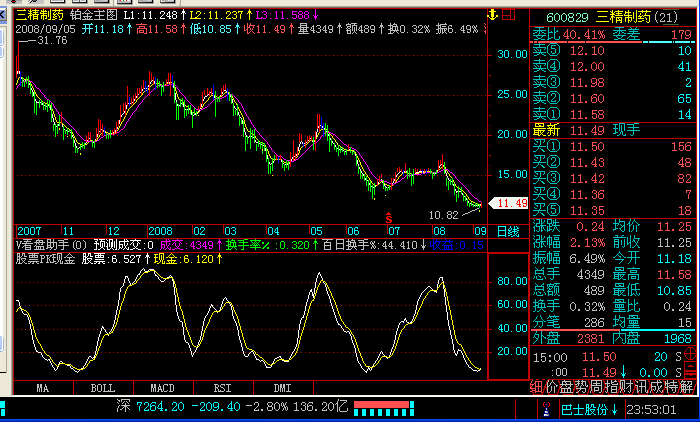700x422 pixels.
Task: Click the red crosshair circle beside tick list
Action: 690,354
